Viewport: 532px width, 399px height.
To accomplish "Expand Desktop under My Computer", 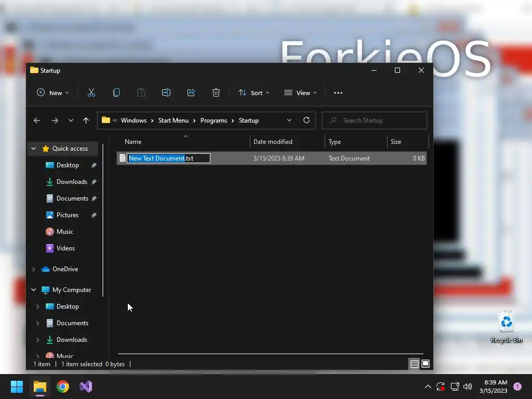I will point(37,307).
